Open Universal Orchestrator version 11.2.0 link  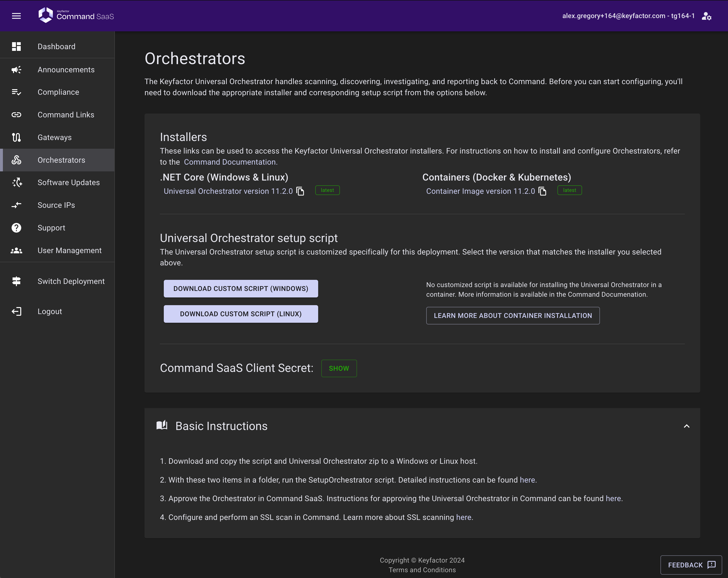pos(228,191)
